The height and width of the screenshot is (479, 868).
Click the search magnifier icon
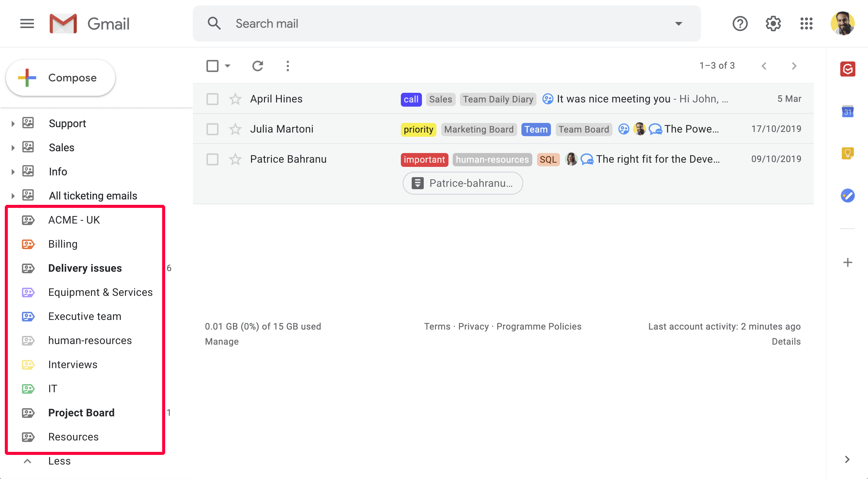click(x=214, y=23)
